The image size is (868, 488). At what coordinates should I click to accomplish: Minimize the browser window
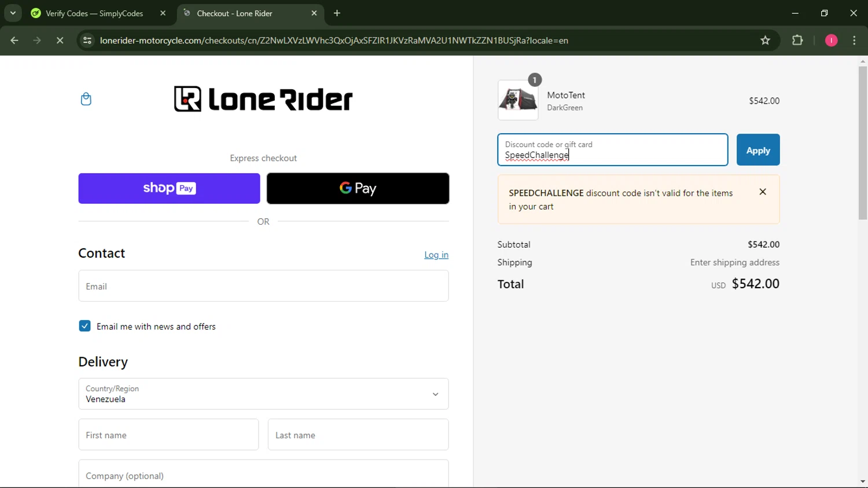click(795, 13)
